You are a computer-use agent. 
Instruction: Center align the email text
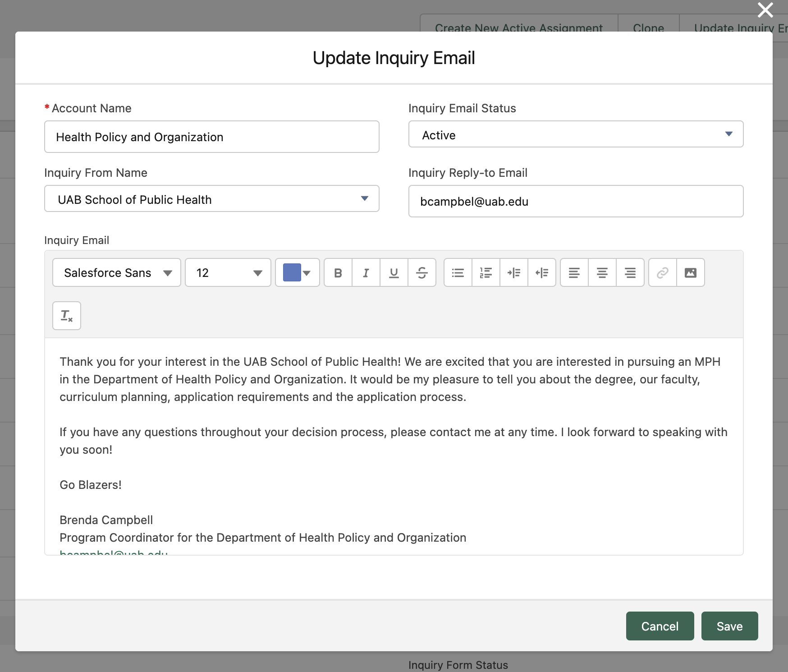(602, 272)
